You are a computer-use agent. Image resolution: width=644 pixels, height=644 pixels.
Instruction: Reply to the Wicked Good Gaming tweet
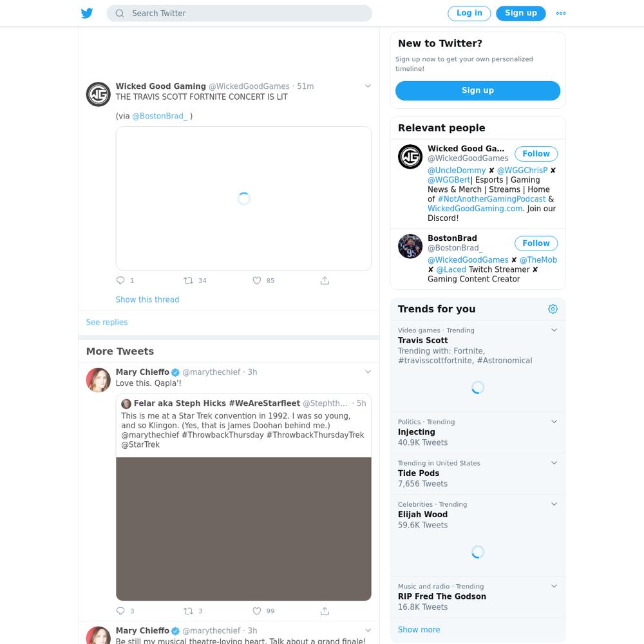pyautogui.click(x=120, y=281)
